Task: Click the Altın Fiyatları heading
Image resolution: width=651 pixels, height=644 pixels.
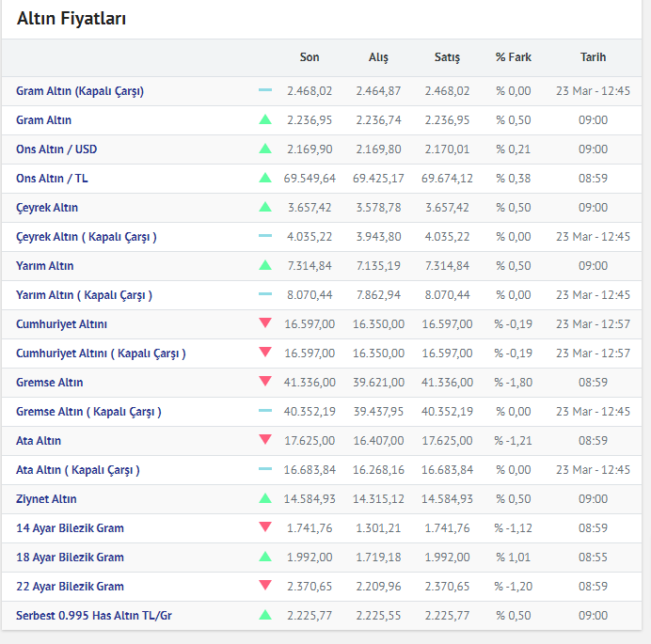Action: click(x=71, y=19)
